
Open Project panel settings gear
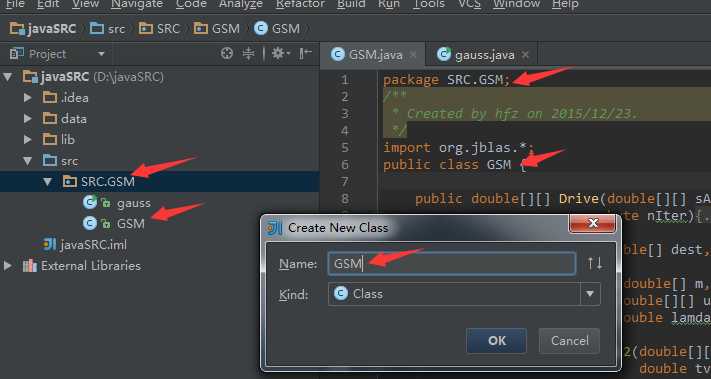click(281, 54)
